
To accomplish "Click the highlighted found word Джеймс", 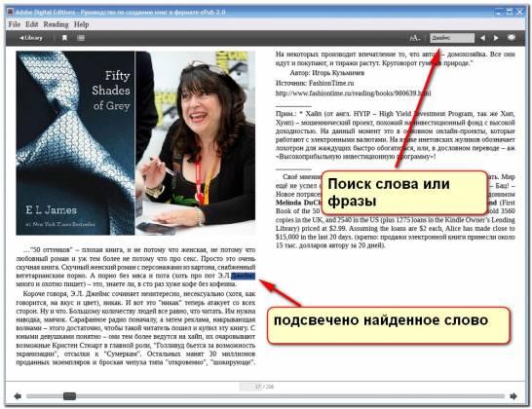I will coord(243,276).
